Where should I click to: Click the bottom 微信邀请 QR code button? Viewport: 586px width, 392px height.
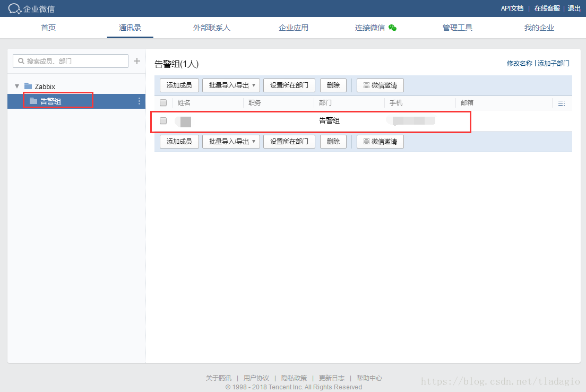[x=380, y=142]
